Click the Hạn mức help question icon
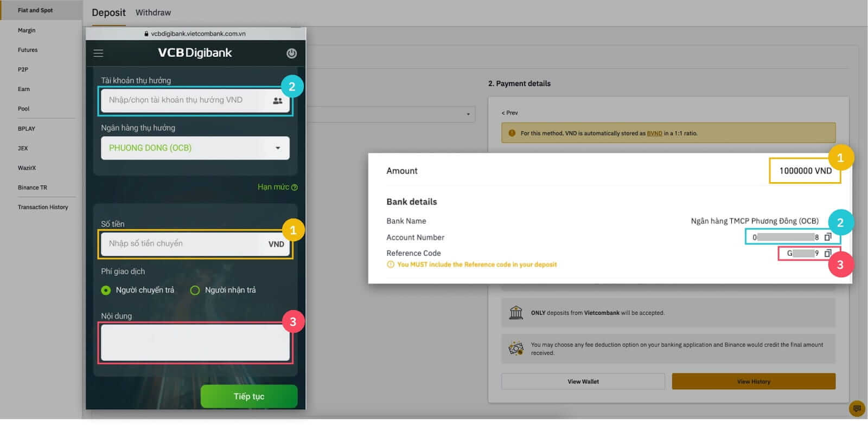 (x=295, y=188)
